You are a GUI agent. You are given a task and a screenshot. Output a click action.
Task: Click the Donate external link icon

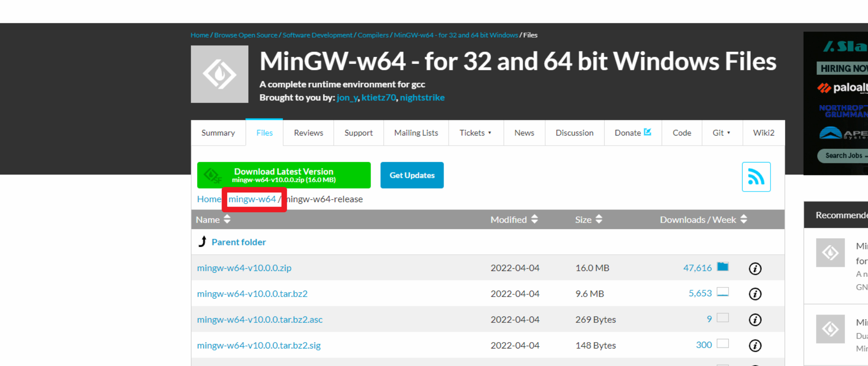pos(647,132)
